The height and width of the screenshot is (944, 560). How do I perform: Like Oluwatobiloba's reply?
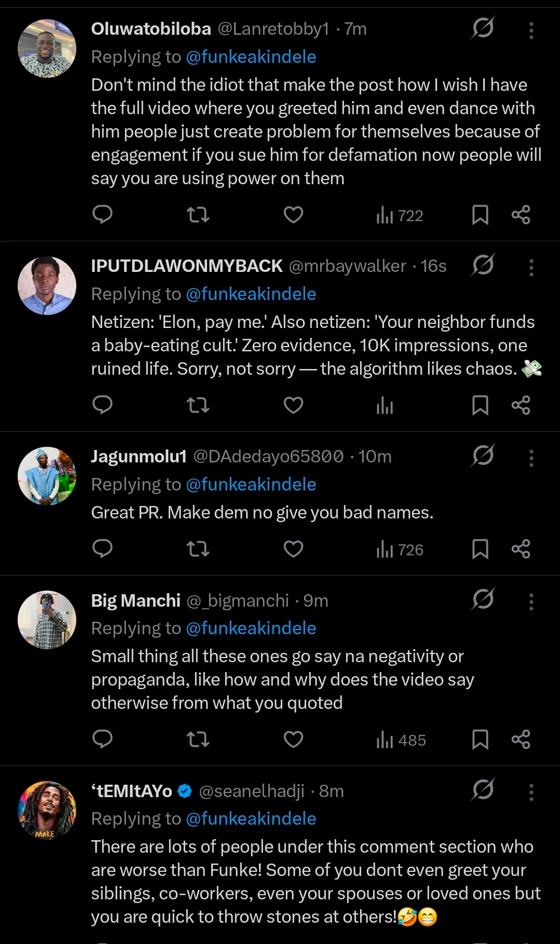293,214
